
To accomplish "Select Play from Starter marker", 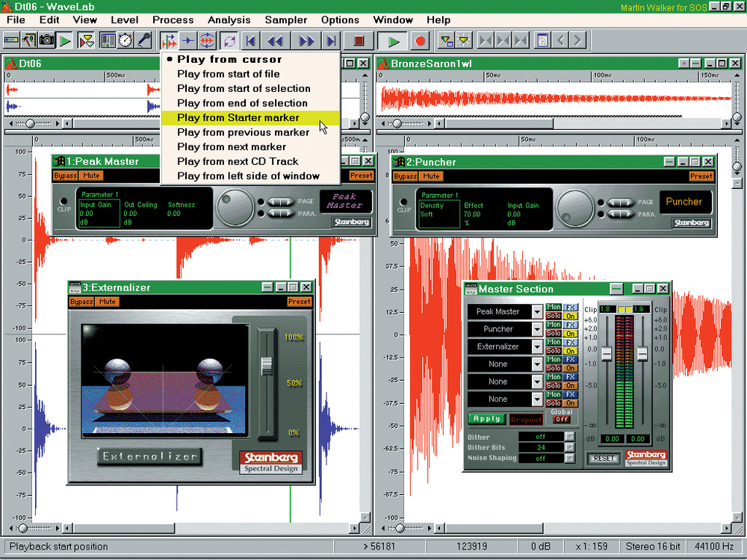I will tap(250, 118).
